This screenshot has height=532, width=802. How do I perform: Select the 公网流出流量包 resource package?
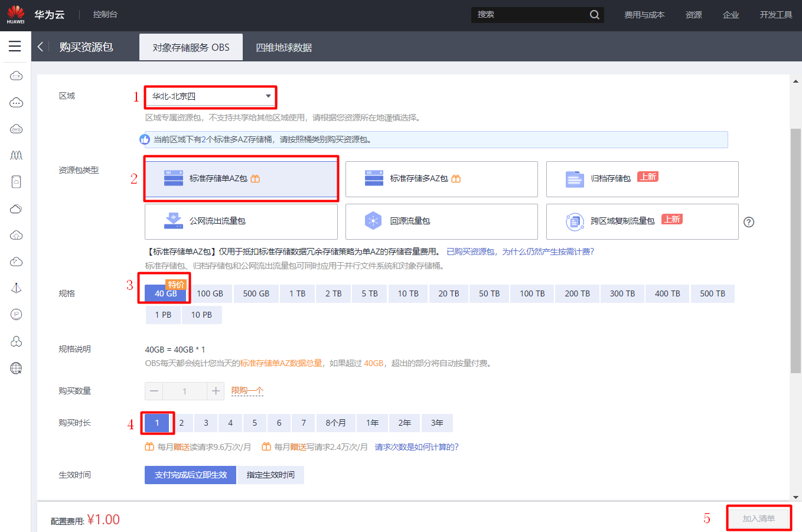click(241, 221)
